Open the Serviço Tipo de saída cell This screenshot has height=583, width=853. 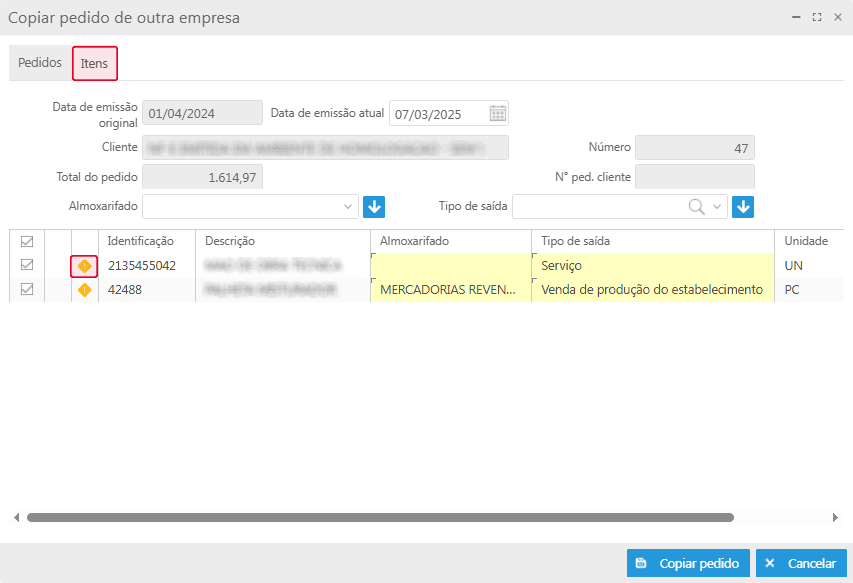(x=652, y=266)
